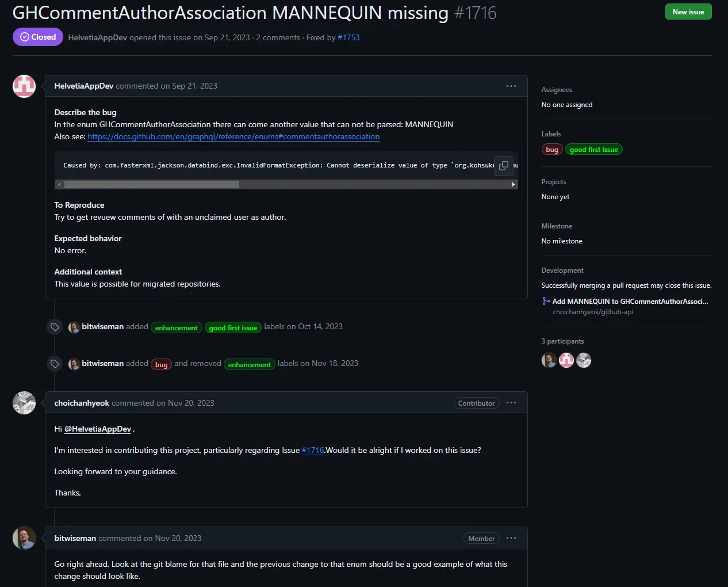Click the Oct 14, 2023 timestamp in label event

(x=320, y=326)
